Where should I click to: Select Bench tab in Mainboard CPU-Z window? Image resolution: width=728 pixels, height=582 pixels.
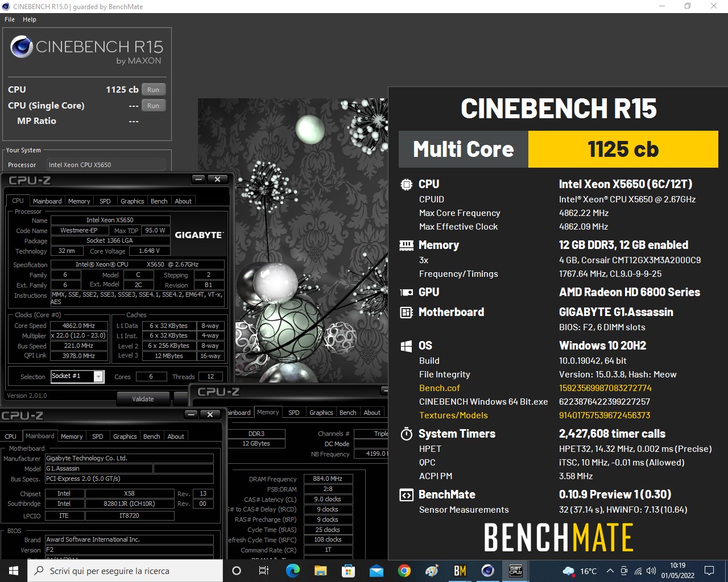(x=152, y=436)
